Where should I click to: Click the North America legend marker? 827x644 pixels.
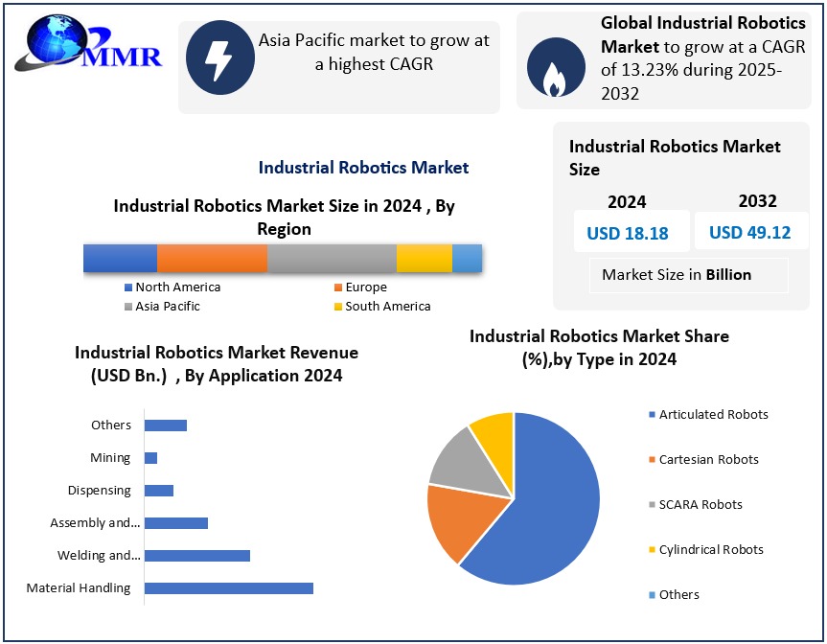click(x=128, y=287)
